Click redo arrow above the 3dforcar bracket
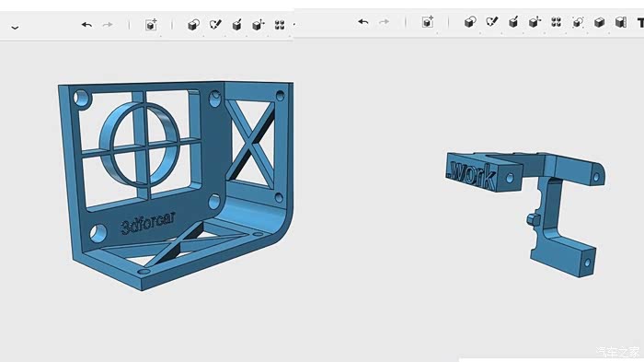The width and height of the screenshot is (644, 362). click(108, 25)
